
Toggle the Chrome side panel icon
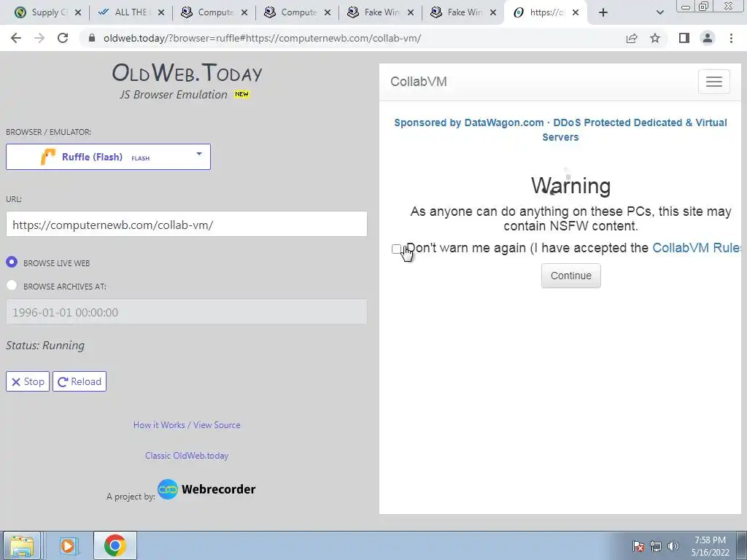click(x=684, y=38)
